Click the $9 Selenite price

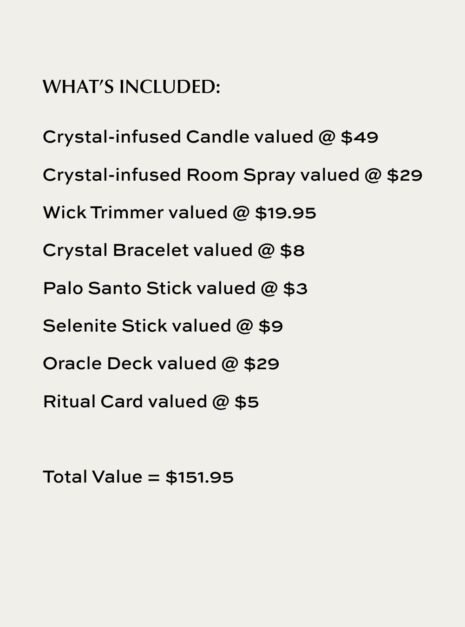pos(271,326)
